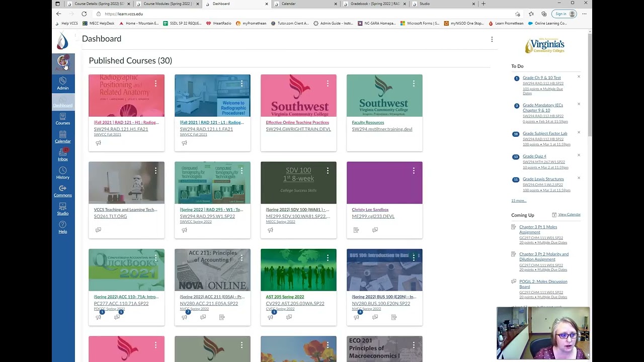Switch to the Course Details browser tab
This screenshot has width=644, height=362.
point(99,4)
